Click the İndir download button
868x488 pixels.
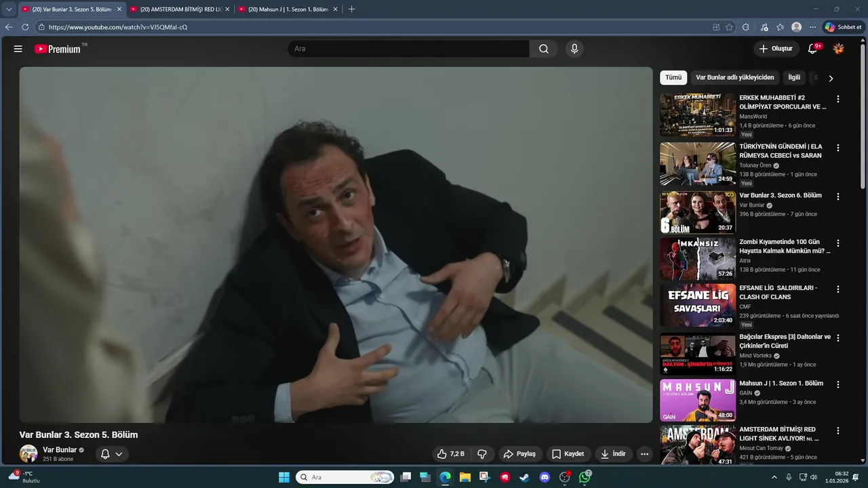[x=613, y=454]
